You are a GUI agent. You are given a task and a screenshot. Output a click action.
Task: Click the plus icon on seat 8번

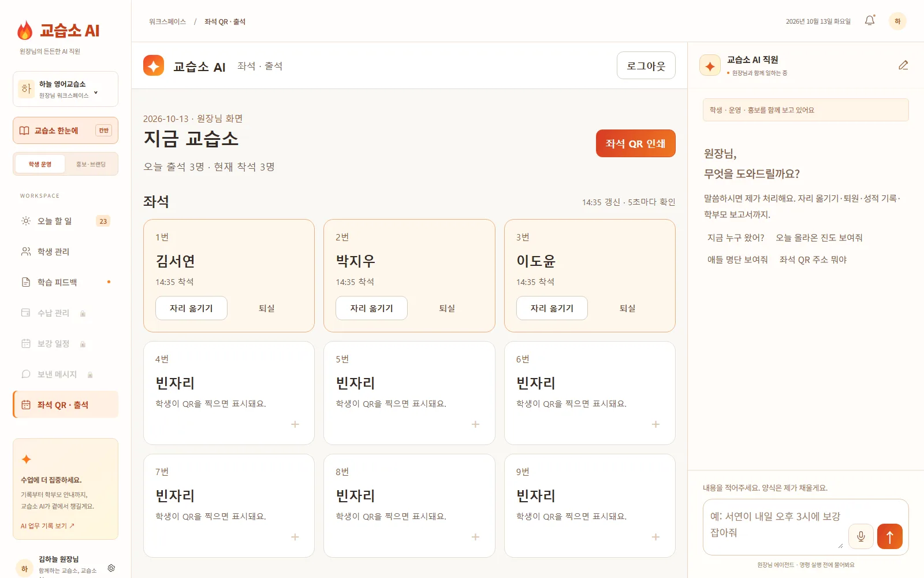(476, 537)
